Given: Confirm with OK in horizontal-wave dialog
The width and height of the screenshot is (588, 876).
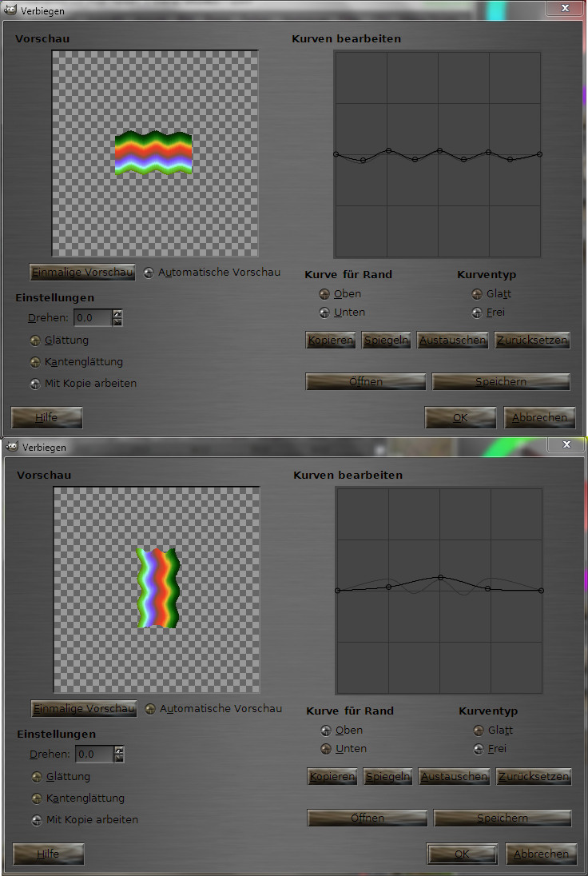Looking at the screenshot, I should (x=460, y=417).
